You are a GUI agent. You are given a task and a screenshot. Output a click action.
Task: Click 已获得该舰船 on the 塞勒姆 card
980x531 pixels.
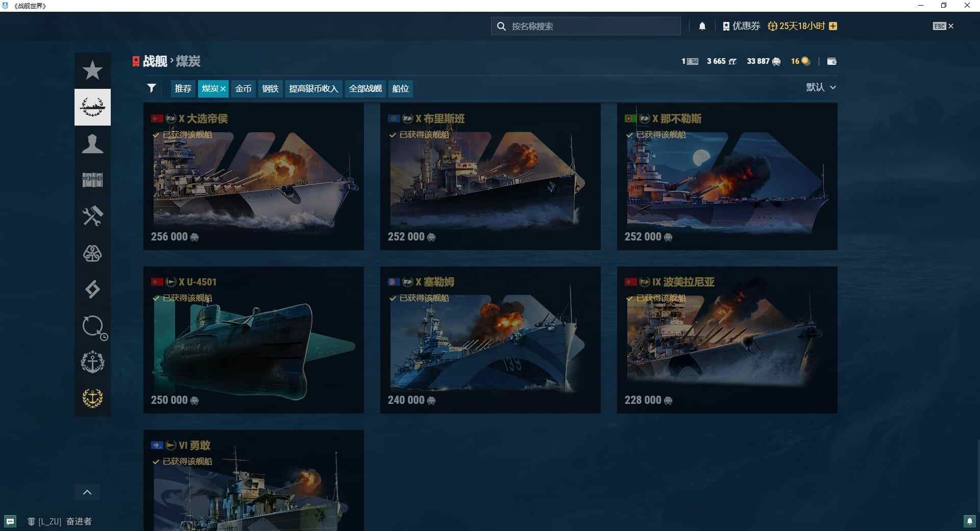coord(424,298)
